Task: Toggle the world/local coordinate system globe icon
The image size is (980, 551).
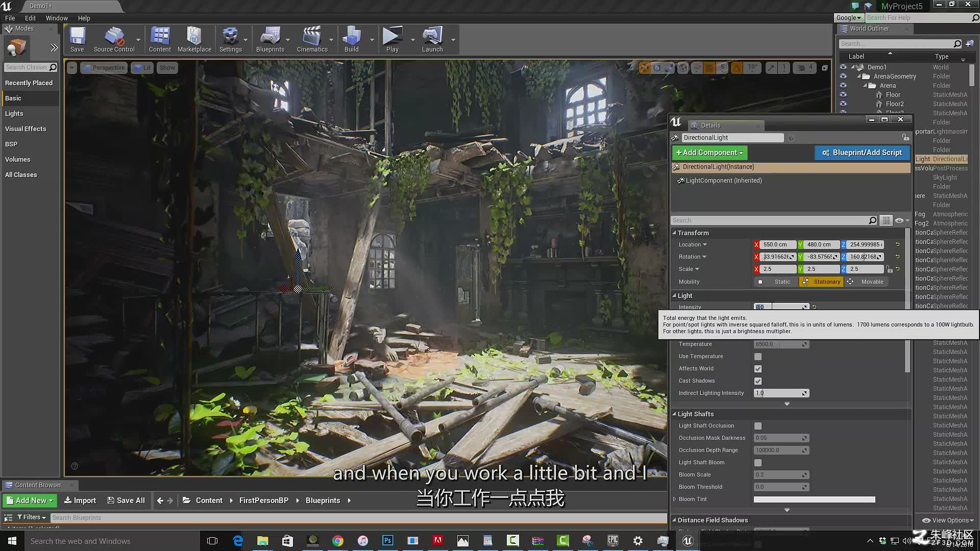Action: point(683,67)
